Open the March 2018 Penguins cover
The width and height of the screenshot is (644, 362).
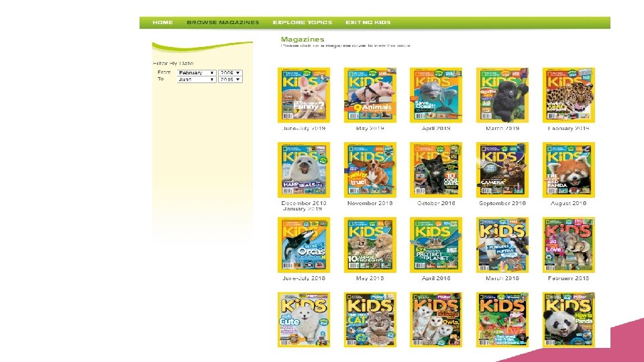tap(502, 245)
